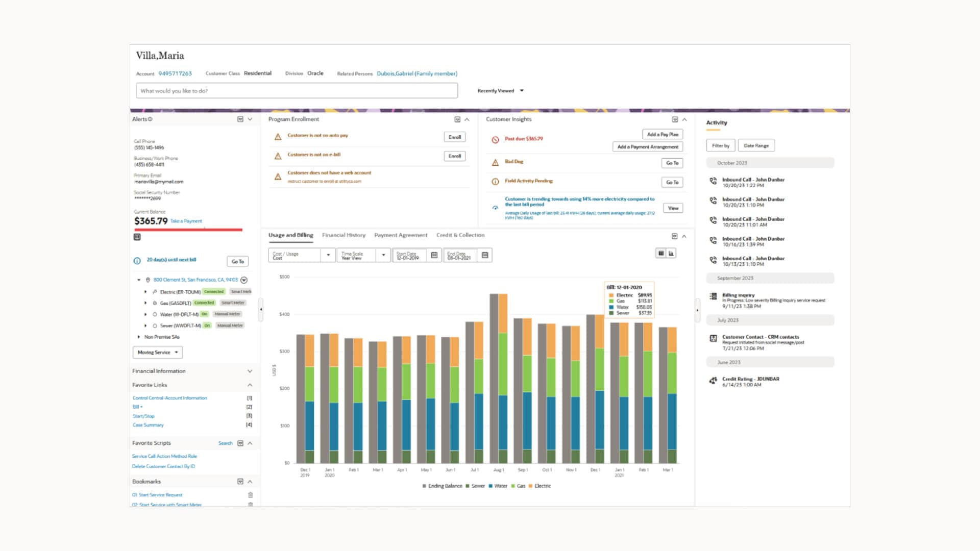This screenshot has width=980, height=551.
Task: Toggle the Ending Balance legend series
Action: click(442, 486)
